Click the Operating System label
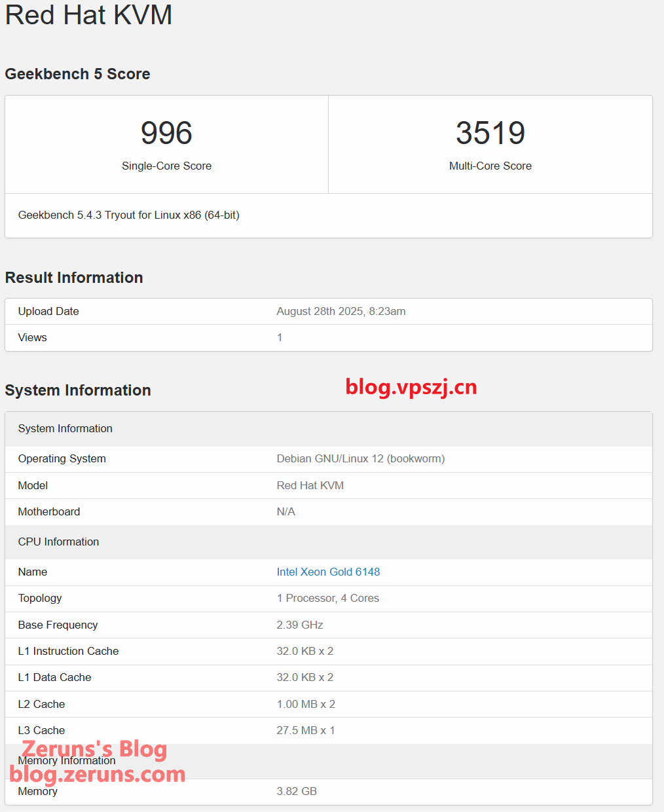Screen dimensions: 664x812 62,458
